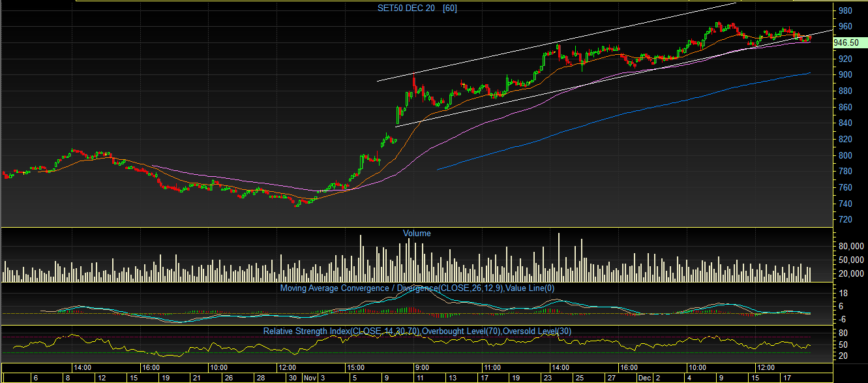The height and width of the screenshot is (383, 868).
Task: Click the SET50 DEC 20 [60] chart title
Action: [x=417, y=8]
